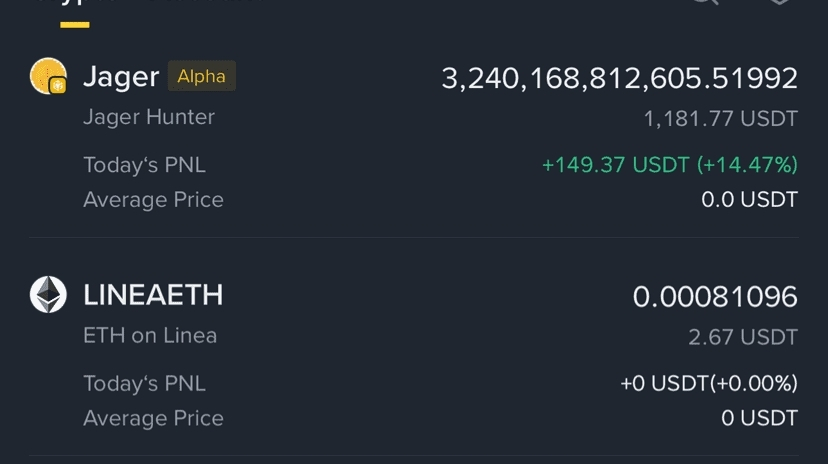Tap the Jager token coin icon
828x464 pixels.
(48, 77)
